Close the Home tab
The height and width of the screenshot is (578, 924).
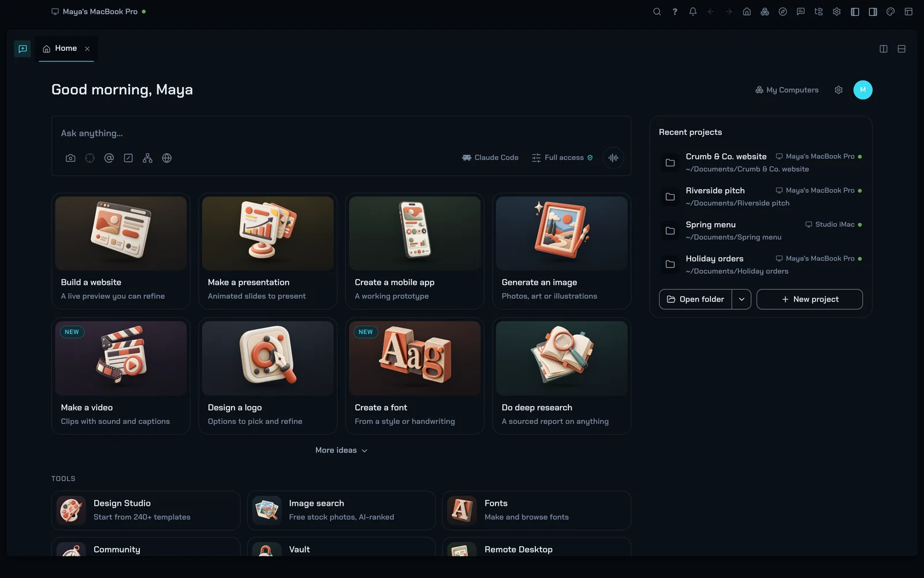(87, 49)
